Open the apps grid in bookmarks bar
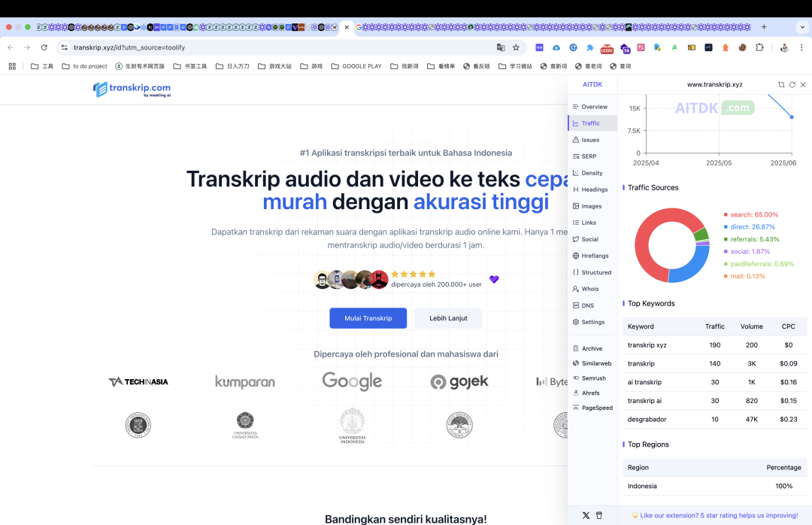The width and height of the screenshot is (812, 525). point(13,66)
